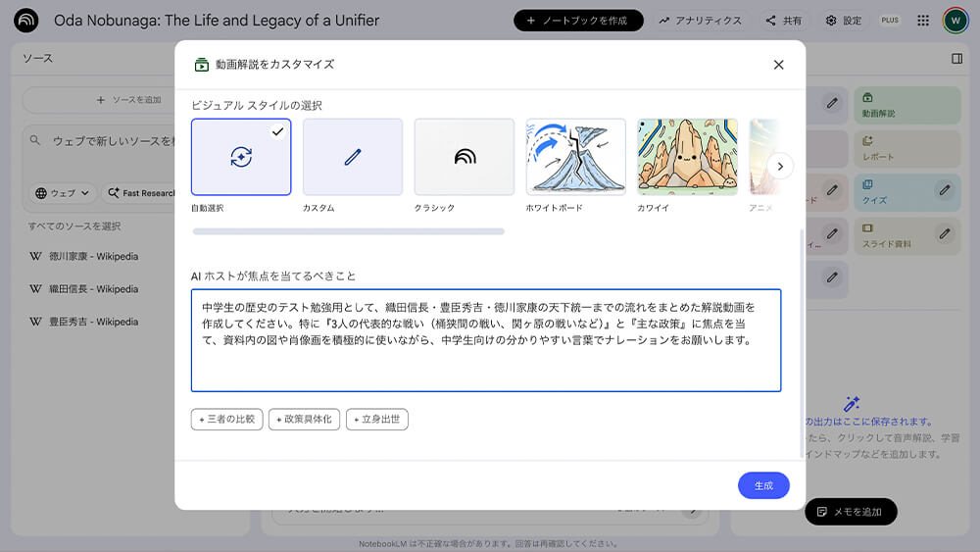Click the pencil edit icon beside スライド資料
The image size is (980, 552).
944,233
